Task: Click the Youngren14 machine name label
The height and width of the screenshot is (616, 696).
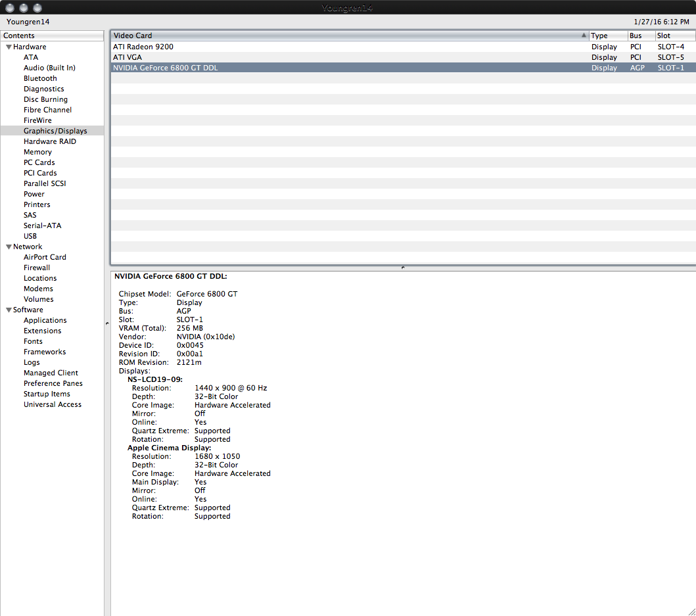Action: point(28,22)
